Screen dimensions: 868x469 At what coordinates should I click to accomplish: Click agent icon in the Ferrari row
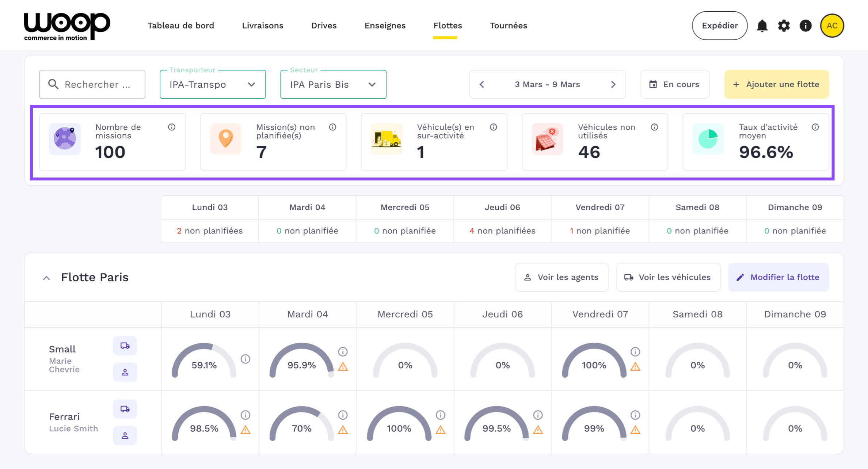click(x=125, y=435)
